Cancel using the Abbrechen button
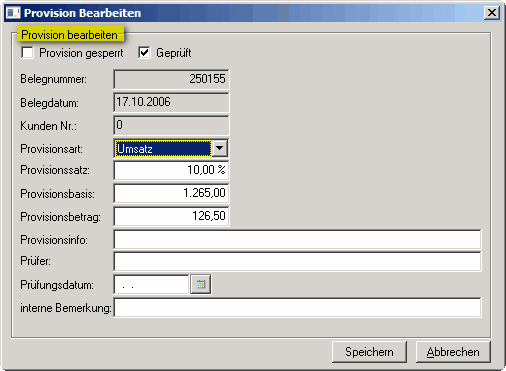The image size is (506, 371). coord(453,352)
